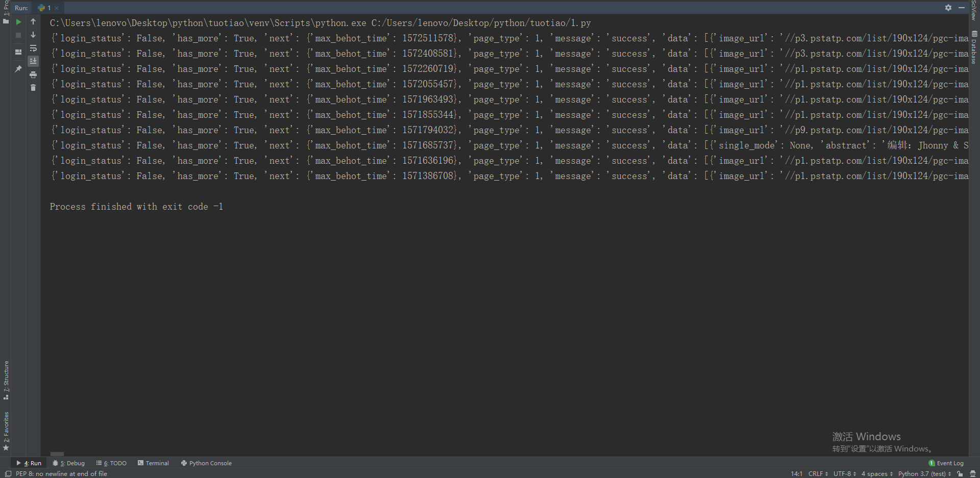Open the Python Console tab
Screen dimensions: 980x478
click(206, 463)
